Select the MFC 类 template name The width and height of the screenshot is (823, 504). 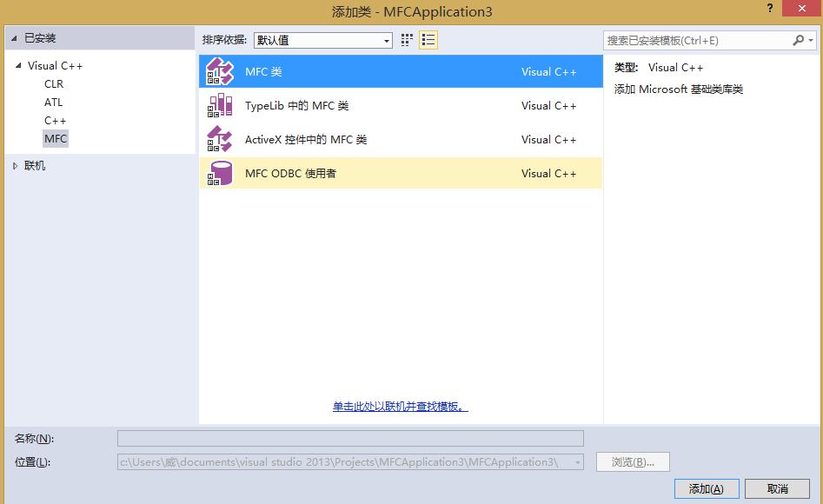tap(263, 71)
